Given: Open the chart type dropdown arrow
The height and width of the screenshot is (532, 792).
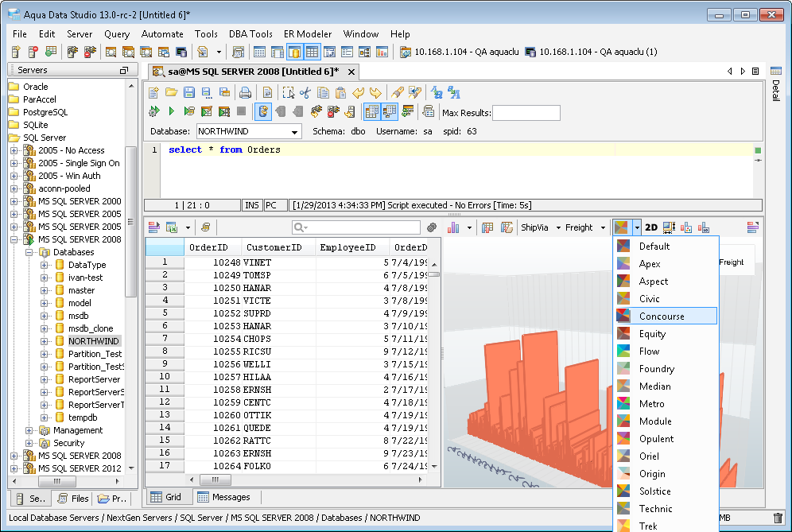Looking at the screenshot, I should pyautogui.click(x=469, y=228).
